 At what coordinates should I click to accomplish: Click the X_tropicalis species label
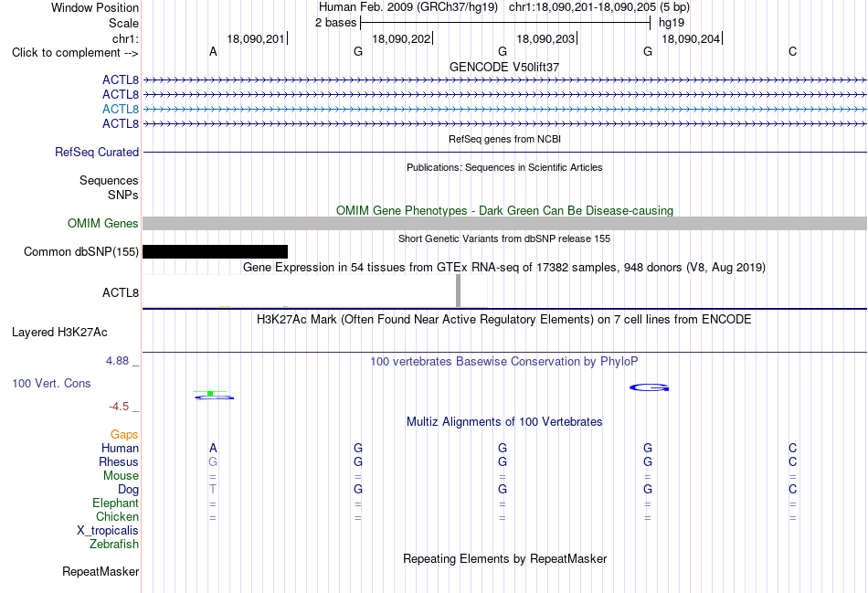[108, 531]
